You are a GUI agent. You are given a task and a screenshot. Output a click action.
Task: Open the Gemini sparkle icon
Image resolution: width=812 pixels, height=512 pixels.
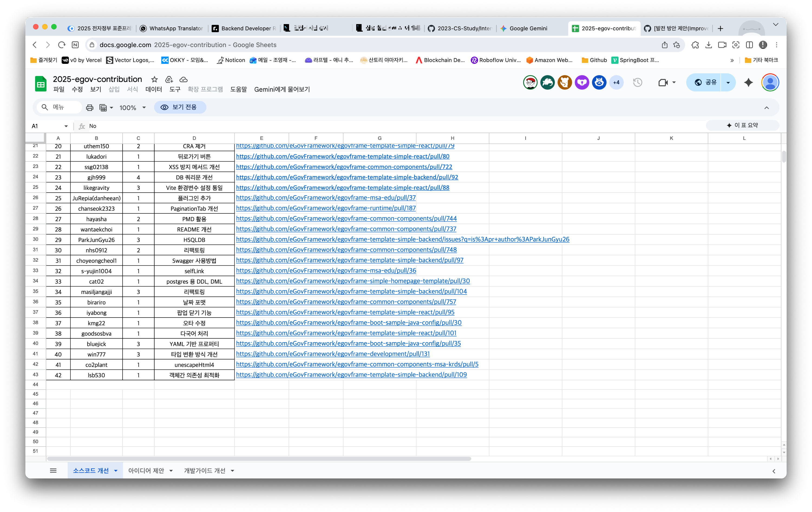749,82
